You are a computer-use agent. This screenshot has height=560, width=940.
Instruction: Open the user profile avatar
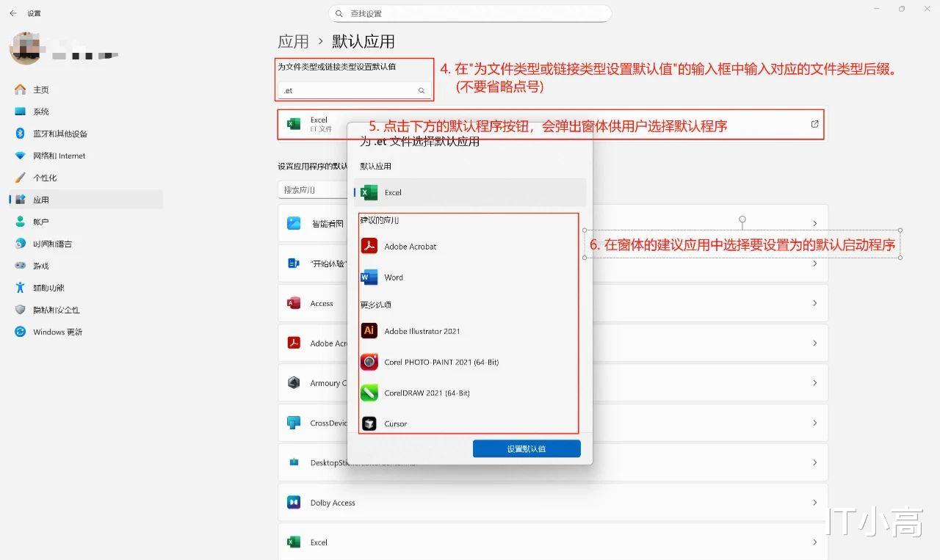(26, 48)
